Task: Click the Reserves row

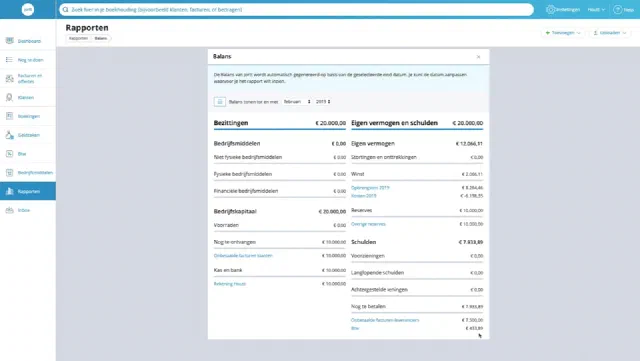Action: (417, 210)
